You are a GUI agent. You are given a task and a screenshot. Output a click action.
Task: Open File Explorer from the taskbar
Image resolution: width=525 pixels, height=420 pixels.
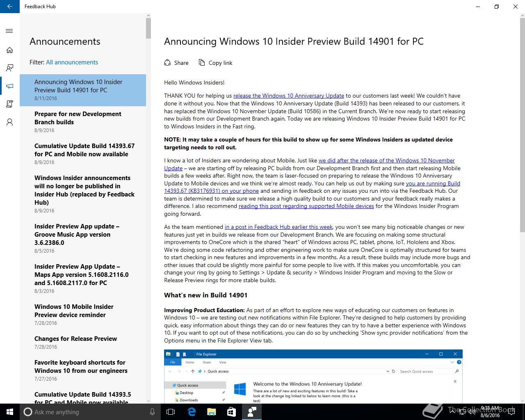pyautogui.click(x=211, y=412)
